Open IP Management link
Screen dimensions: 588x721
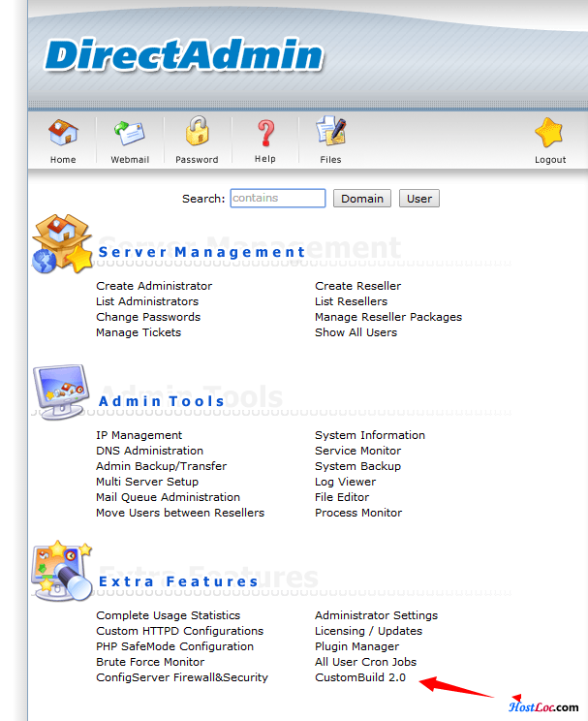[x=139, y=435]
